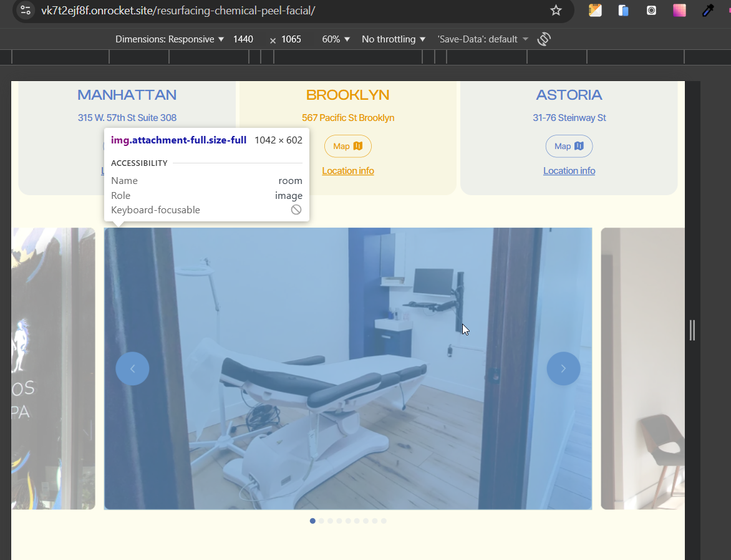This screenshot has height=560, width=731.
Task: Bookmark this page with the star icon
Action: (x=556, y=10)
